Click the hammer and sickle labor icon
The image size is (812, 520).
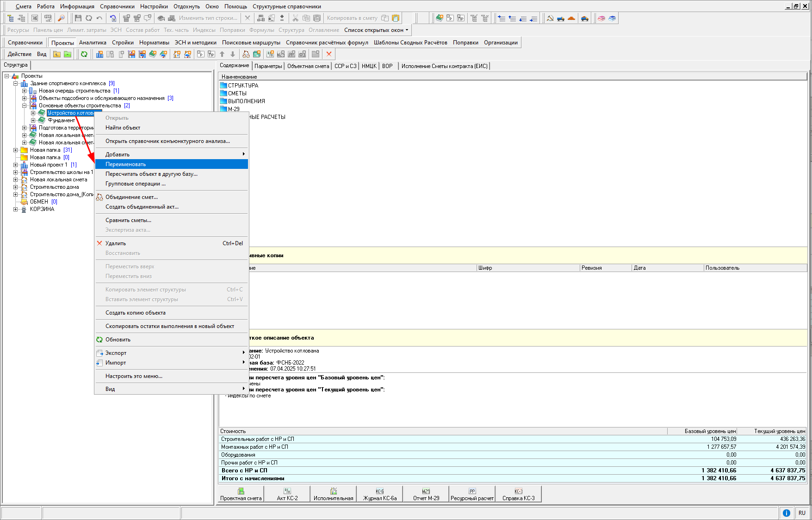click(x=550, y=18)
